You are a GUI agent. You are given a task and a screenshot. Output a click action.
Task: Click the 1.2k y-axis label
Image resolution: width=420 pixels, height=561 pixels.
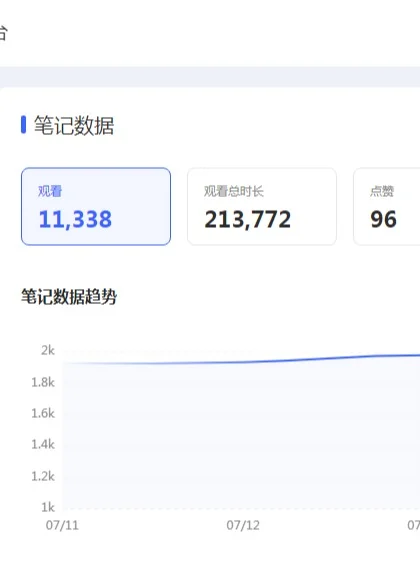(x=43, y=476)
